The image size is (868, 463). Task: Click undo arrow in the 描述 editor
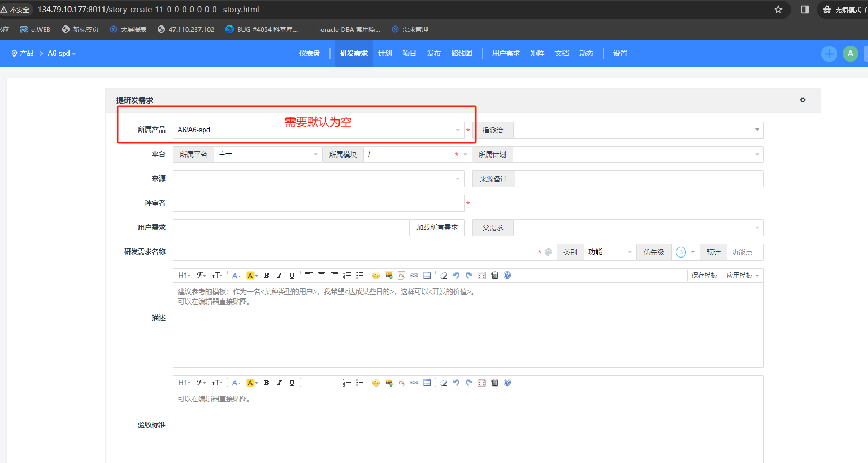(x=456, y=276)
